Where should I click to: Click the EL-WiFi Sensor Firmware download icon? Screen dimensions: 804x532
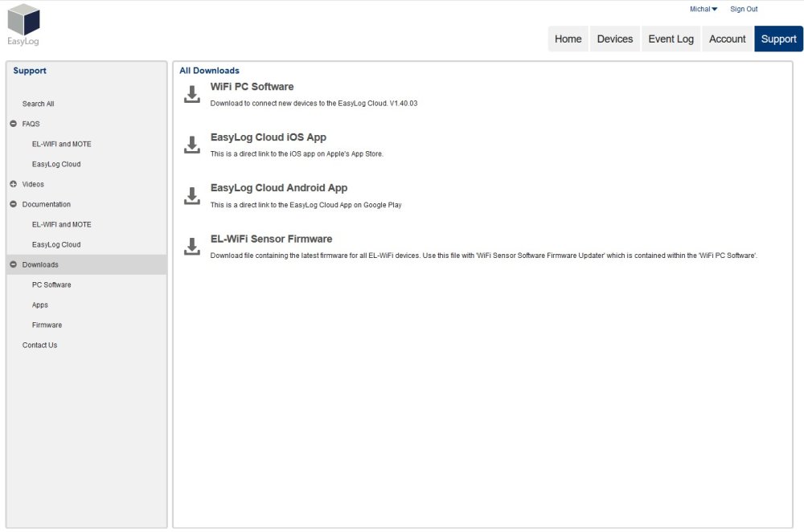[x=192, y=247]
